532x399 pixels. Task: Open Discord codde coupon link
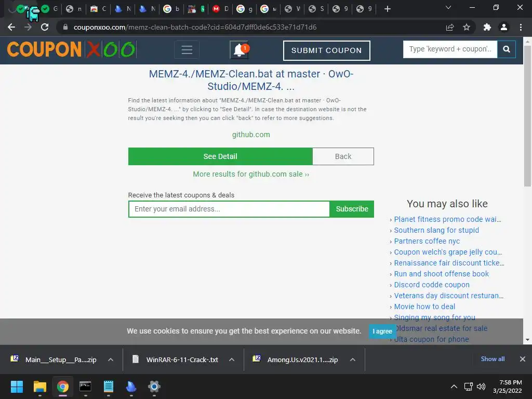(432, 285)
